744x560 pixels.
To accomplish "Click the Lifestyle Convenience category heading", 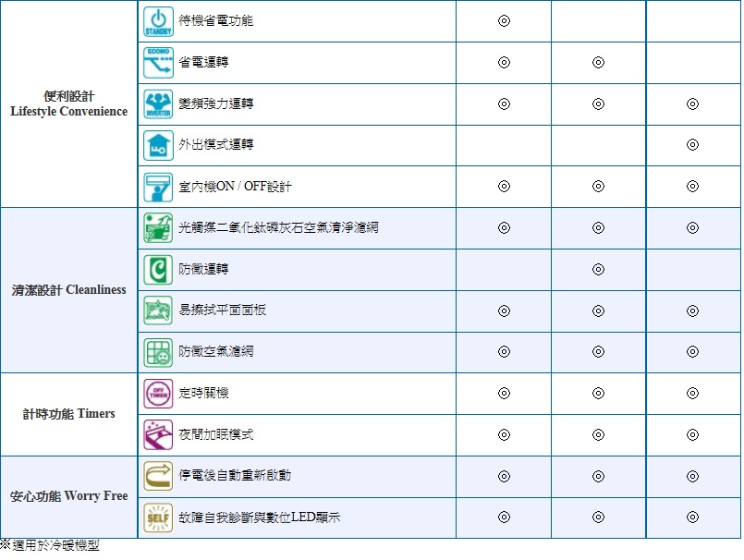I will pyautogui.click(x=69, y=103).
